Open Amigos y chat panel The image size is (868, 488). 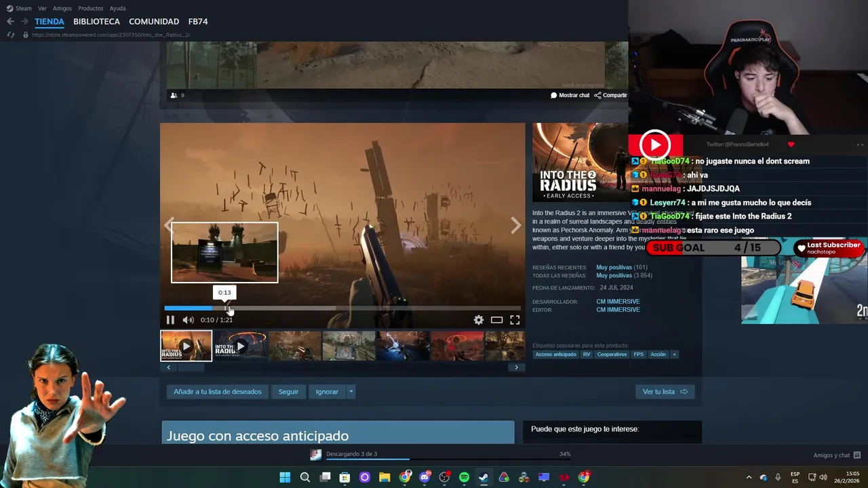[x=837, y=455]
